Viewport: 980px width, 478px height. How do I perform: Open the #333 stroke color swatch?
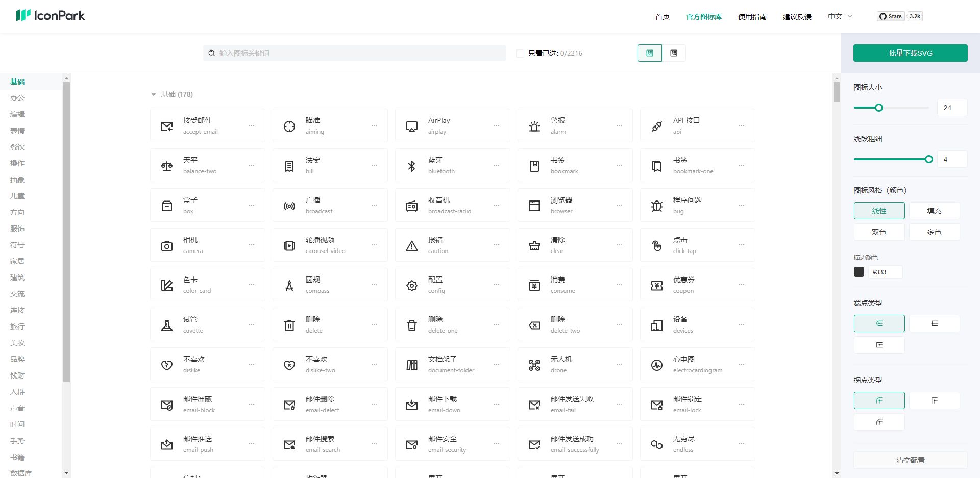[x=859, y=272]
